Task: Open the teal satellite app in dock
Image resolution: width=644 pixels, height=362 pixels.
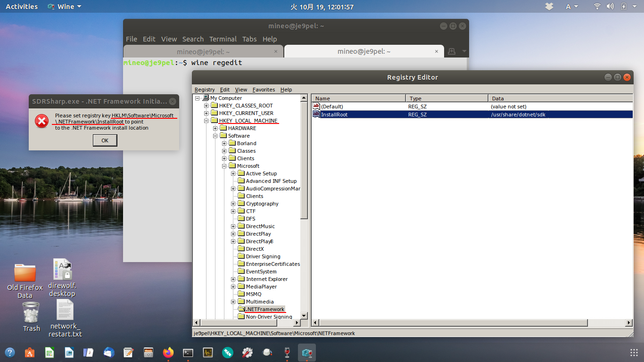Action: coord(228,352)
